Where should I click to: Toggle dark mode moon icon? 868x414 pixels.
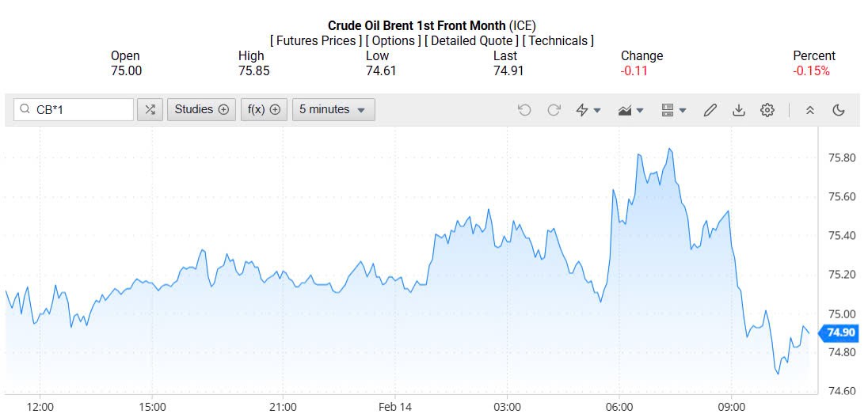[x=839, y=110]
